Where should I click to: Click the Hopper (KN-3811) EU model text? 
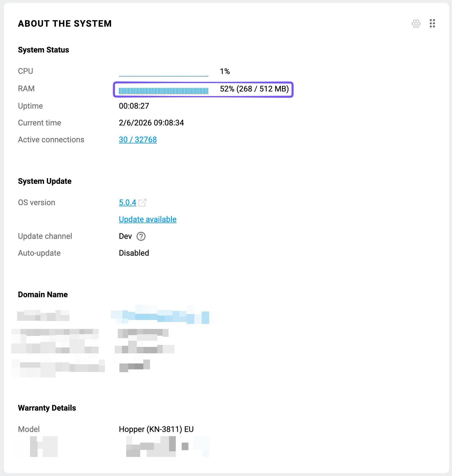pos(156,429)
